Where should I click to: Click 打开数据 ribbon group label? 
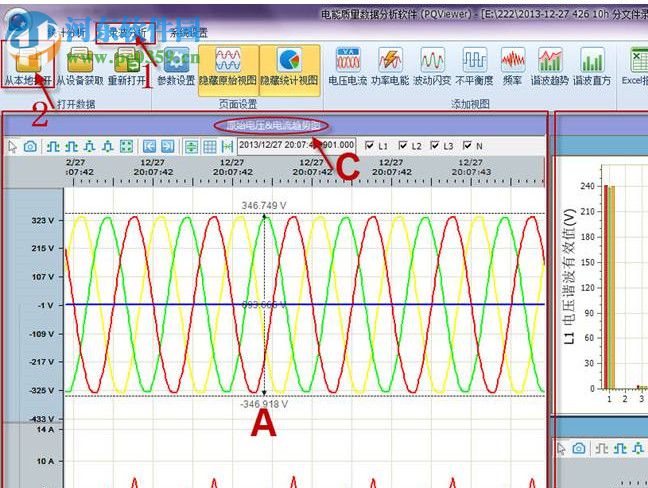76,104
